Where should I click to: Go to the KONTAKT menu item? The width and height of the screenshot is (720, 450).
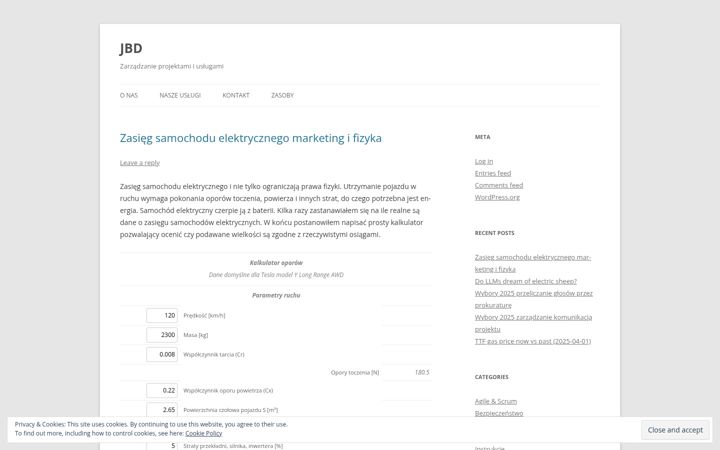click(x=236, y=96)
